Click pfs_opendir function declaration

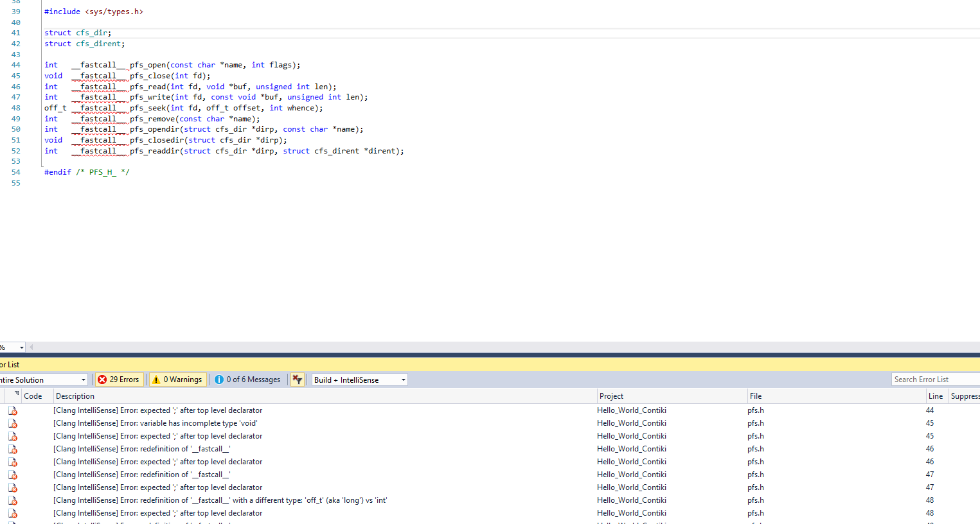pos(204,129)
